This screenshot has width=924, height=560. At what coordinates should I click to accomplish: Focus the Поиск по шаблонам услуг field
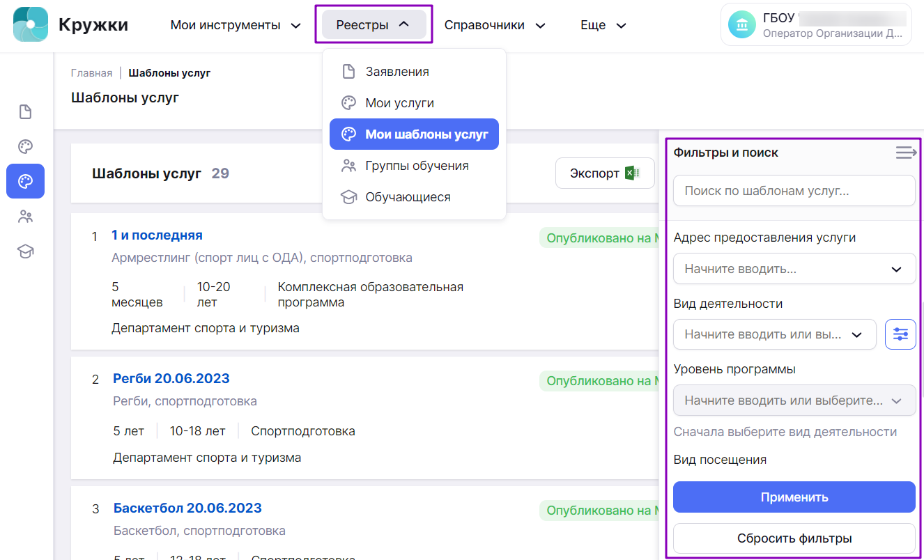[794, 191]
